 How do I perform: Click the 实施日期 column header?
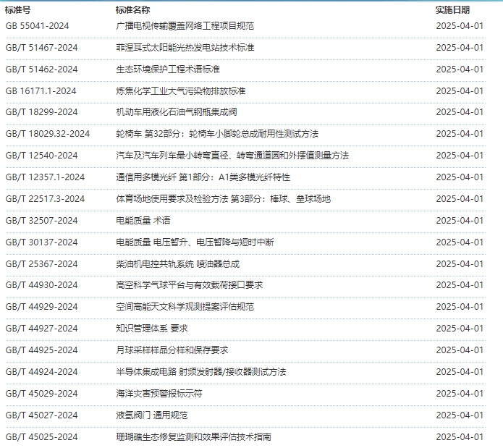click(x=452, y=10)
